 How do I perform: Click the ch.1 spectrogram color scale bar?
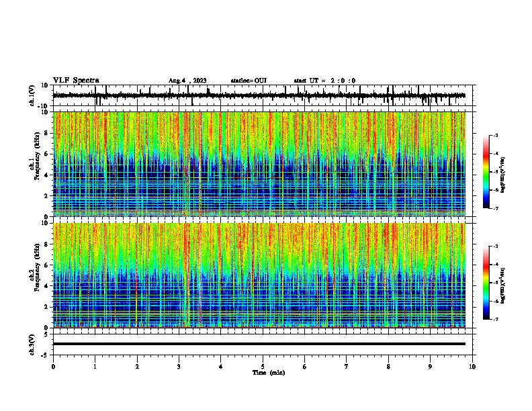(x=486, y=172)
